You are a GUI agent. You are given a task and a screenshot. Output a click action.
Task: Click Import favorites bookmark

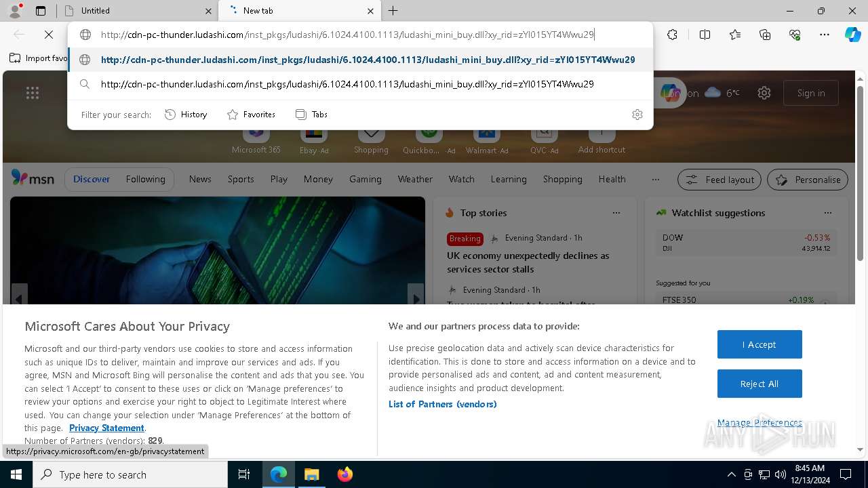pos(39,58)
